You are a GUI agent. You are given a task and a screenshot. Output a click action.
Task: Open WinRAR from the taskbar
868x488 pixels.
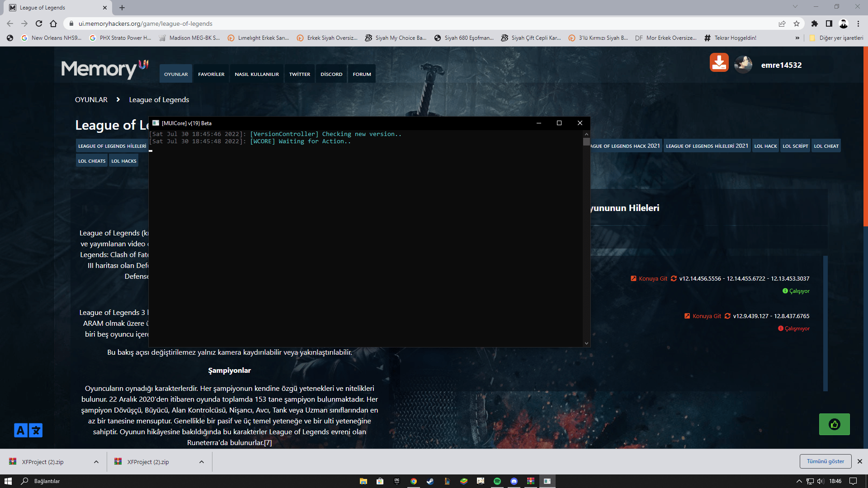coord(531,481)
